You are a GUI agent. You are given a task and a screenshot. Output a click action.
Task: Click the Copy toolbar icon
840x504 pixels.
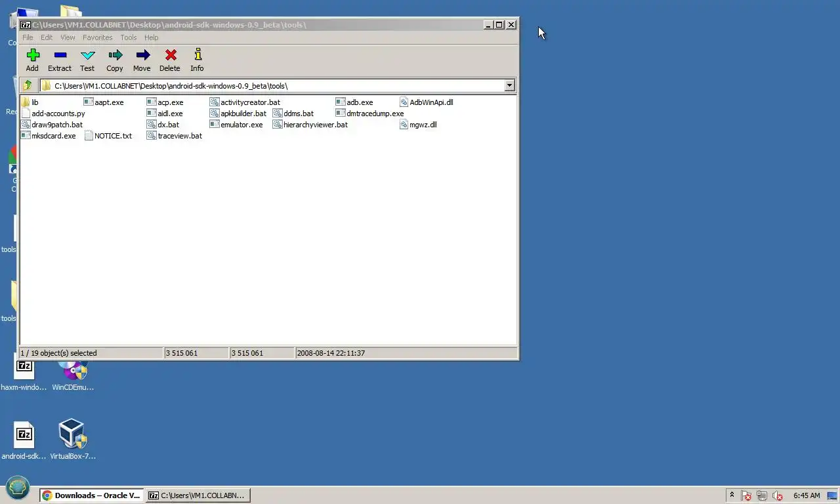coord(115,55)
